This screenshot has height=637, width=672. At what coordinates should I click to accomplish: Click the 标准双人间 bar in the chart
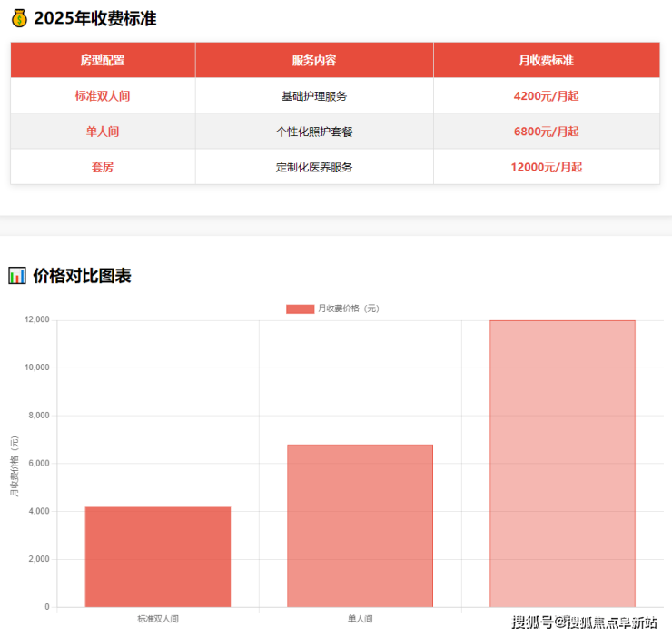[158, 556]
